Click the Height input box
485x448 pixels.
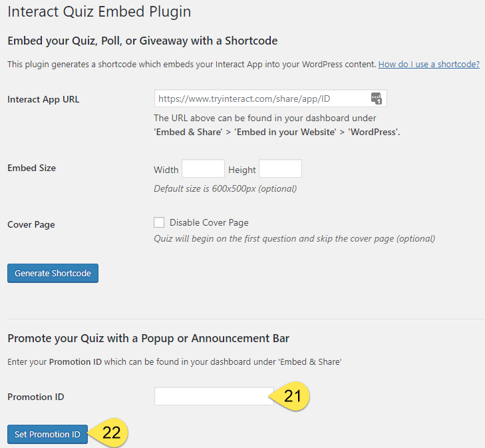pyautogui.click(x=280, y=168)
